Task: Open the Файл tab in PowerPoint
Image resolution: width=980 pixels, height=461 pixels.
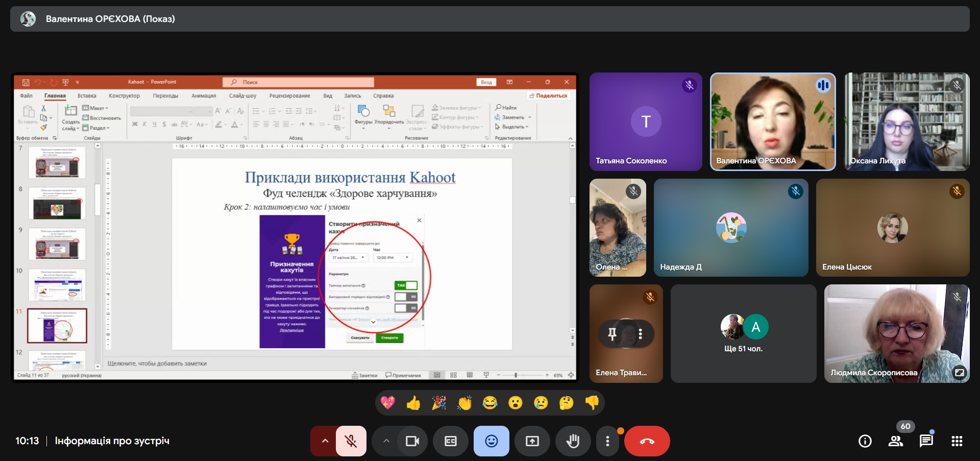Action: tap(26, 95)
